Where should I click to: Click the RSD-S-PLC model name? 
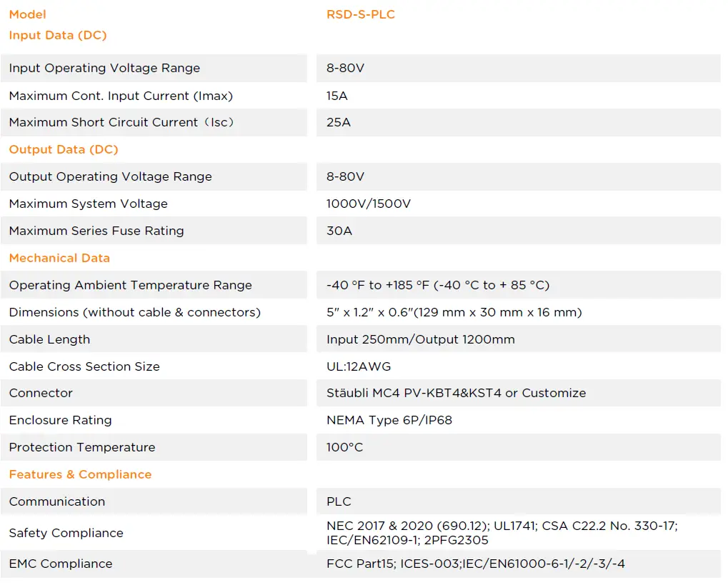pos(360,14)
